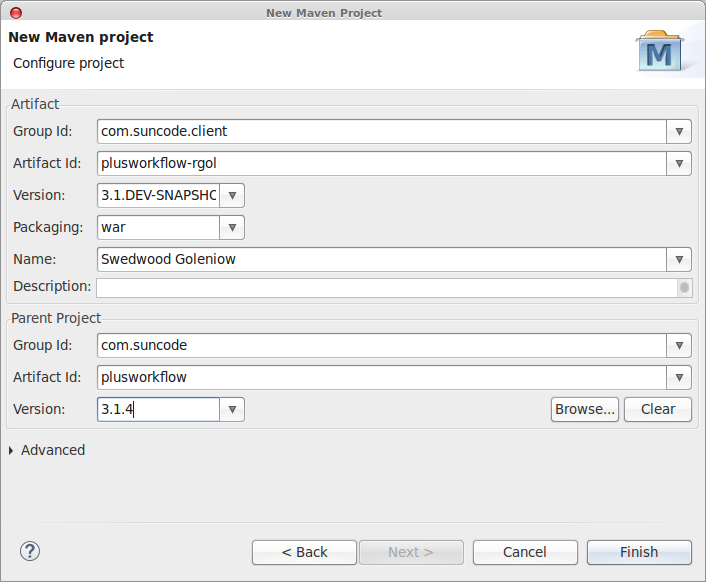The image size is (706, 582).
Task: Click the Swedwood Goleniow Name field
Action: 382,259
